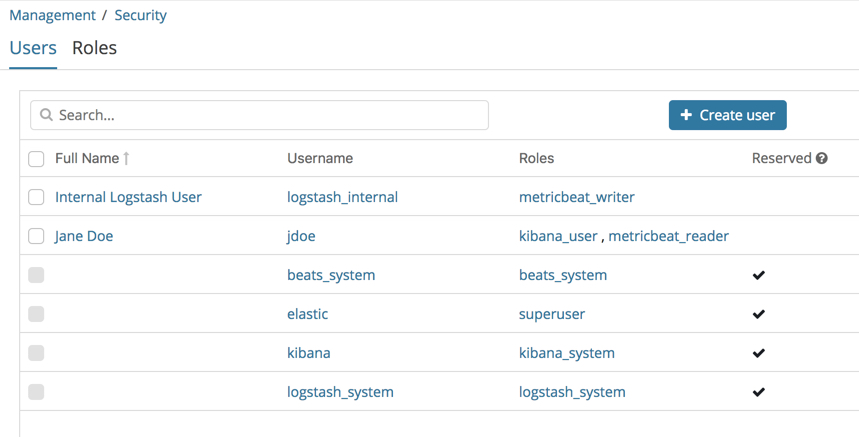Click the Reserved help question mark icon
Screen dimensions: 859x437
tap(822, 158)
